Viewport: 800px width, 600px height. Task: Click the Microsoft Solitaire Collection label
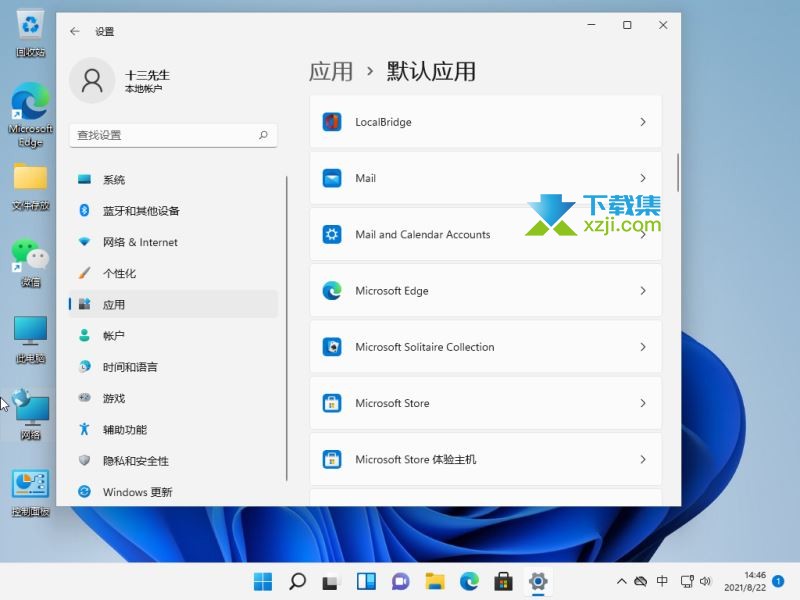coord(425,347)
